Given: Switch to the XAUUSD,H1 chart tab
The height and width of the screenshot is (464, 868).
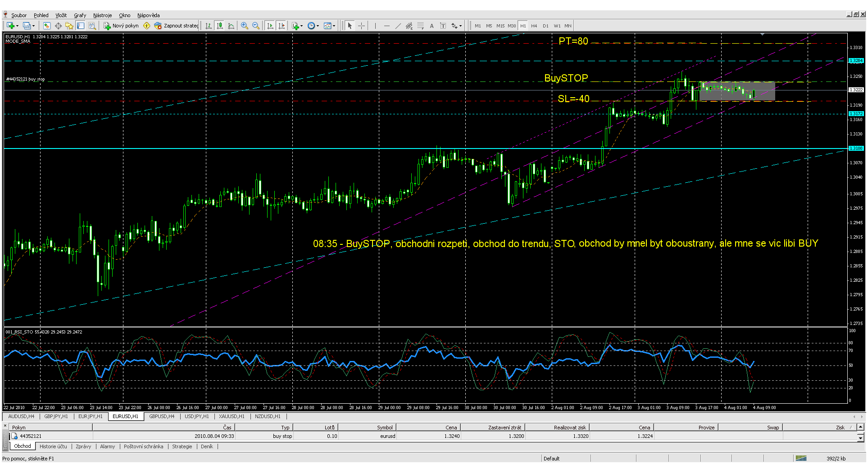Looking at the screenshot, I should (232, 416).
